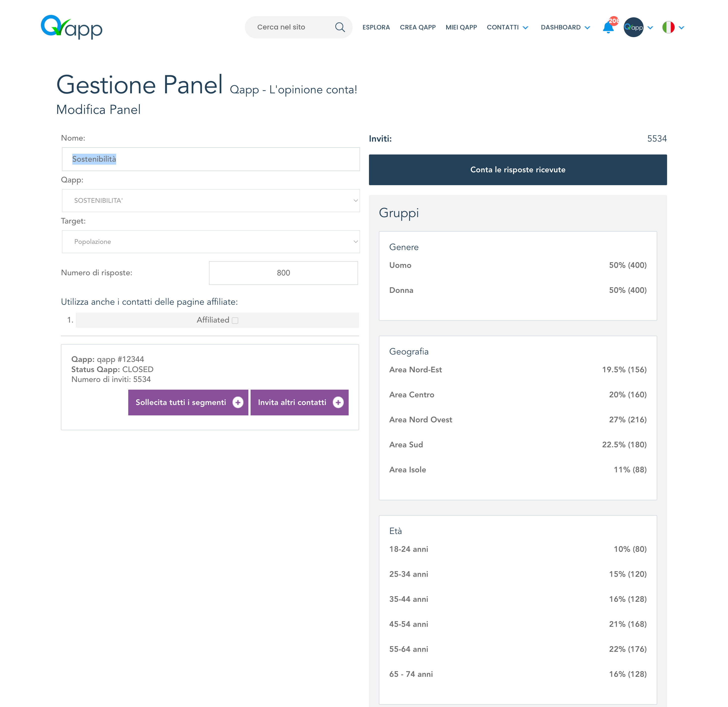
Task: Click the Numero di risposte field
Action: 283,273
